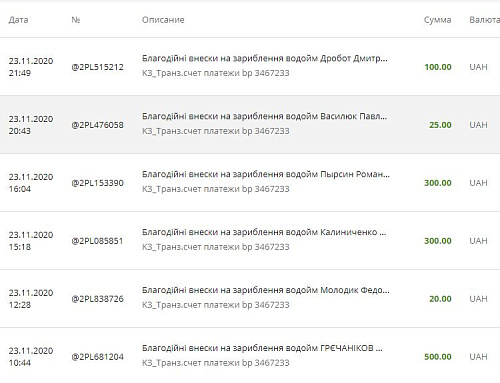Viewport: 500px width, 383px height.
Task: Open transaction @2PL515212
Action: (x=97, y=67)
